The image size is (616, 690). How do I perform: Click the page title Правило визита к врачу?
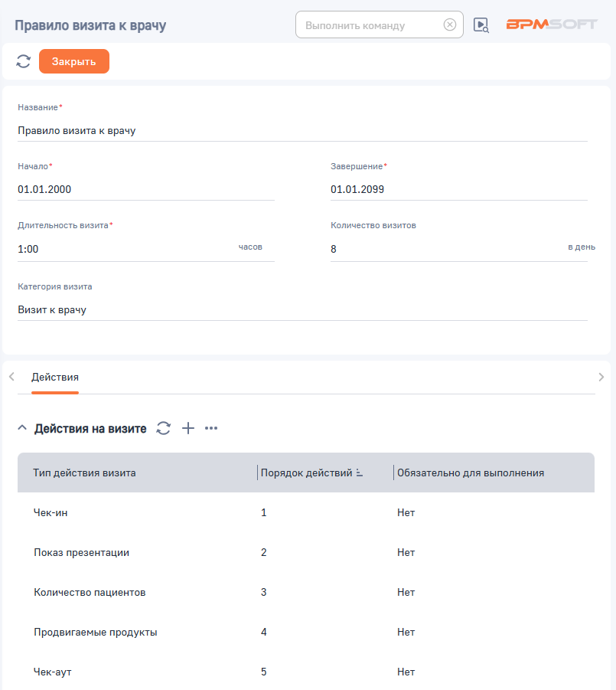tap(90, 25)
